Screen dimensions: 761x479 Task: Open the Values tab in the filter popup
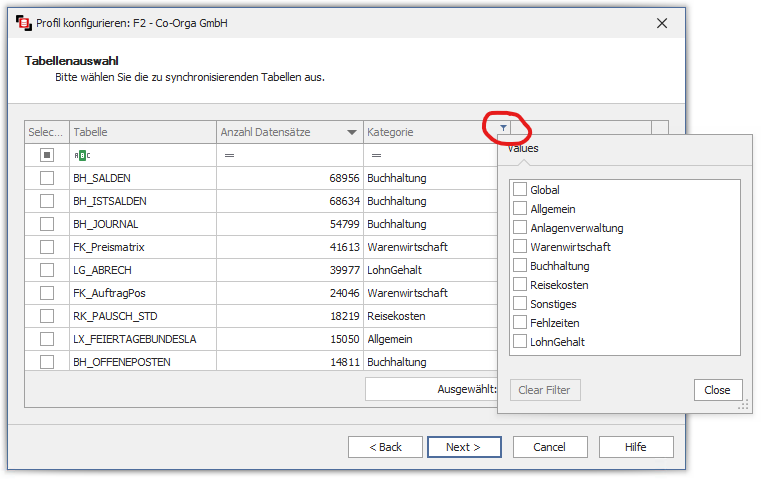click(523, 148)
